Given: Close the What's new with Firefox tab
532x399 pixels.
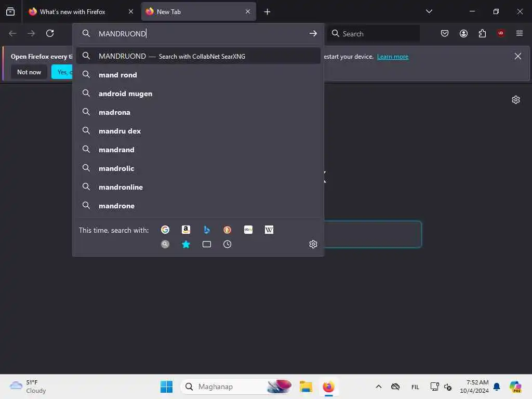Looking at the screenshot, I should (130, 11).
